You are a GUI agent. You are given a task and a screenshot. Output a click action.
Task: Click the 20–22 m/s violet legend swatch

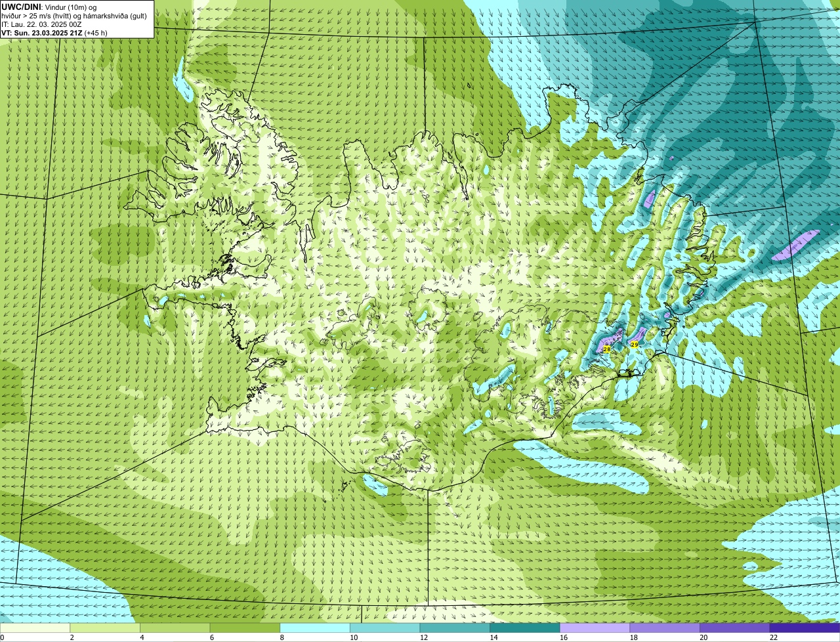tap(735, 628)
